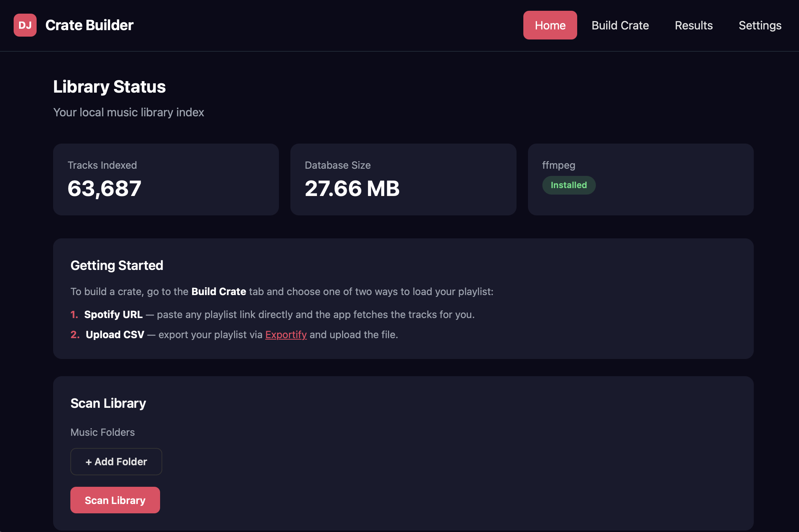Click the Scan Library section heading
This screenshot has height=532, width=799.
tap(108, 403)
